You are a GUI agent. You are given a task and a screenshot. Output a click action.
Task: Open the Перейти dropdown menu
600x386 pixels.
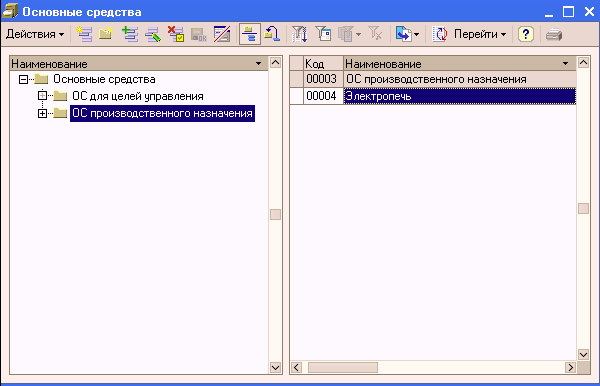pos(480,34)
